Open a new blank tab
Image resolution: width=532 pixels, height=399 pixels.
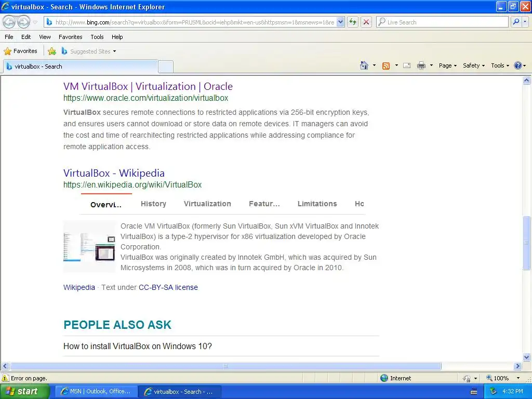pyautogui.click(x=166, y=66)
